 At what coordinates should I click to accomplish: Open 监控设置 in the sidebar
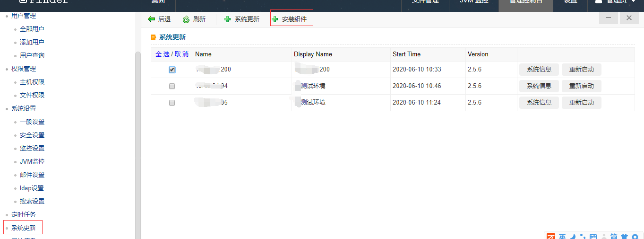(x=32, y=148)
